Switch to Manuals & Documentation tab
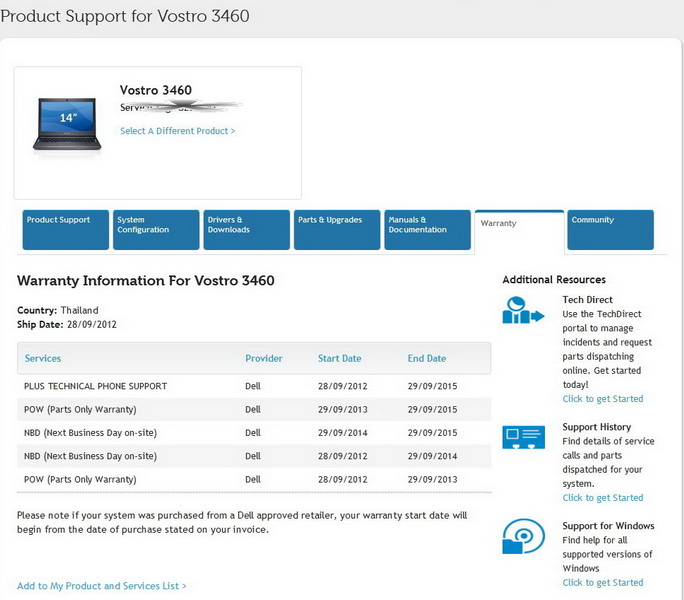The image size is (684, 600). (428, 230)
